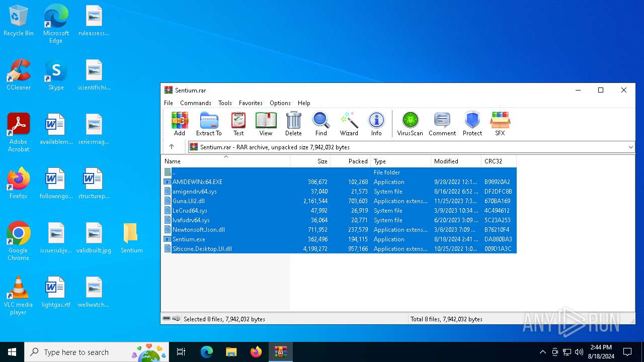Open the File menu
The image size is (644, 362).
coord(169,103)
